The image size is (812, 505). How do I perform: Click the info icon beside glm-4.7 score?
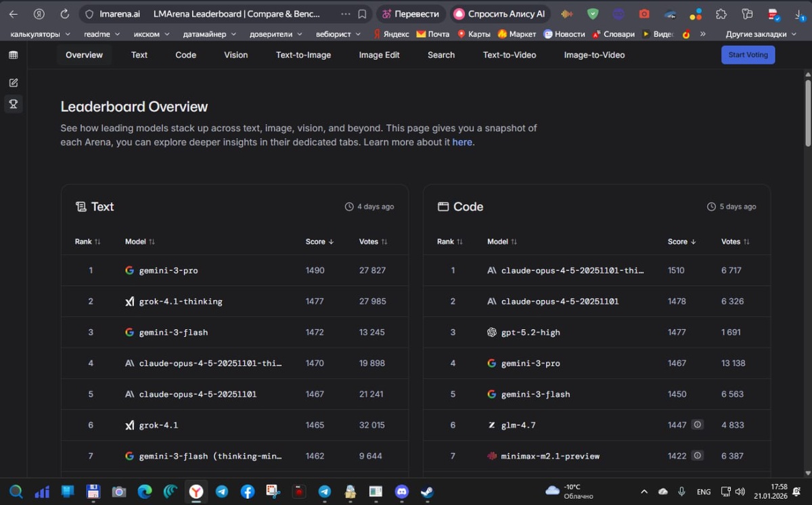[697, 425]
